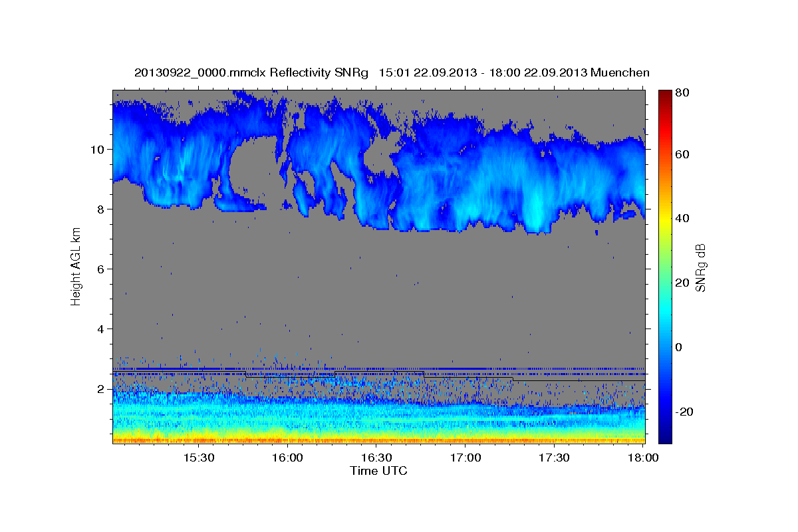Click the 18:00 time tick label

[x=643, y=458]
